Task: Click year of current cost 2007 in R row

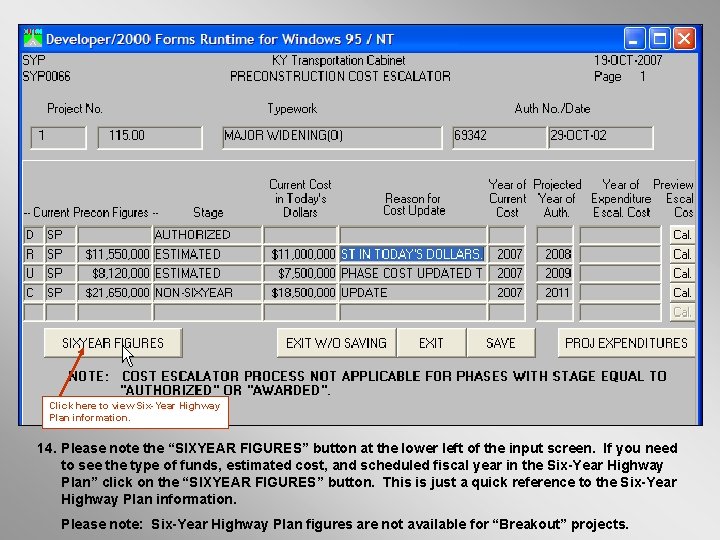Action: tap(506, 254)
